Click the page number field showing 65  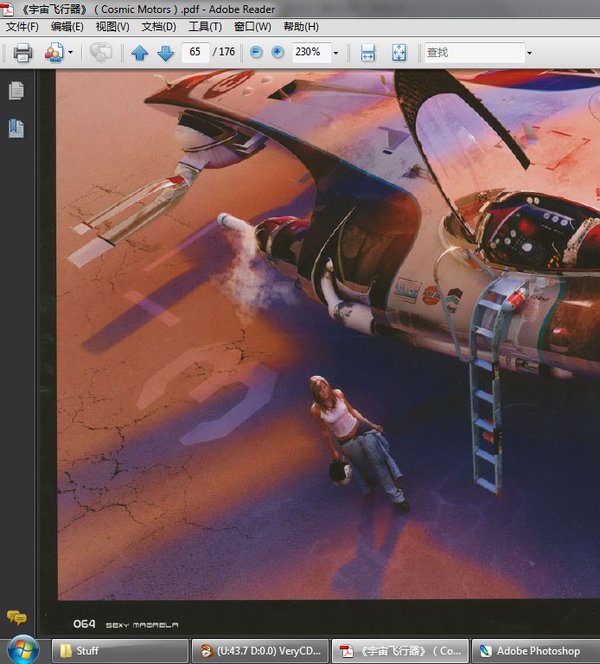point(195,52)
